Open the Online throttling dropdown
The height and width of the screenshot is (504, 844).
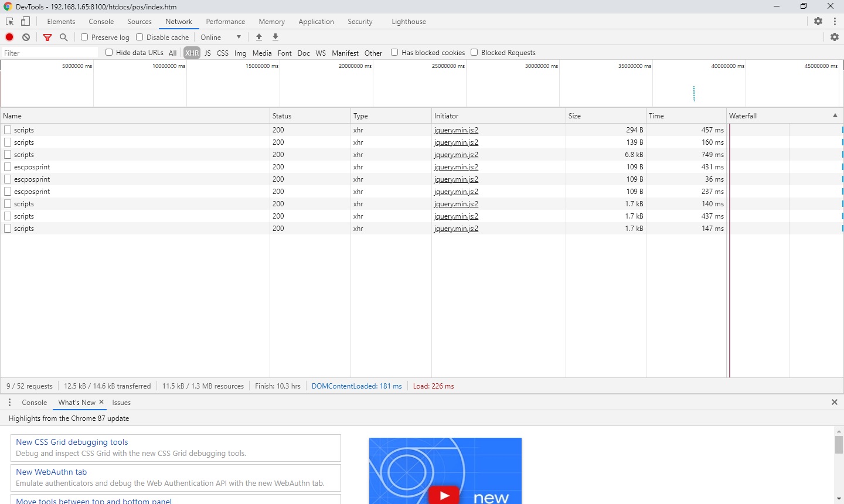click(x=221, y=37)
